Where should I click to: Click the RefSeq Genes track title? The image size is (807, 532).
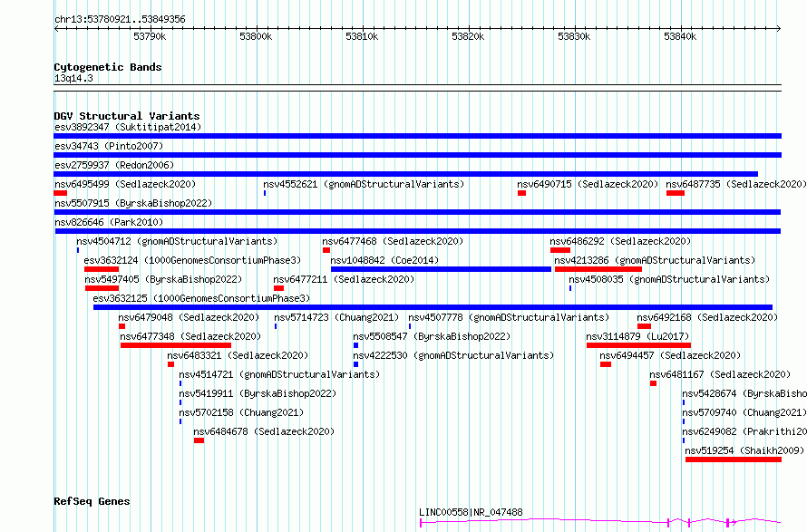92,502
